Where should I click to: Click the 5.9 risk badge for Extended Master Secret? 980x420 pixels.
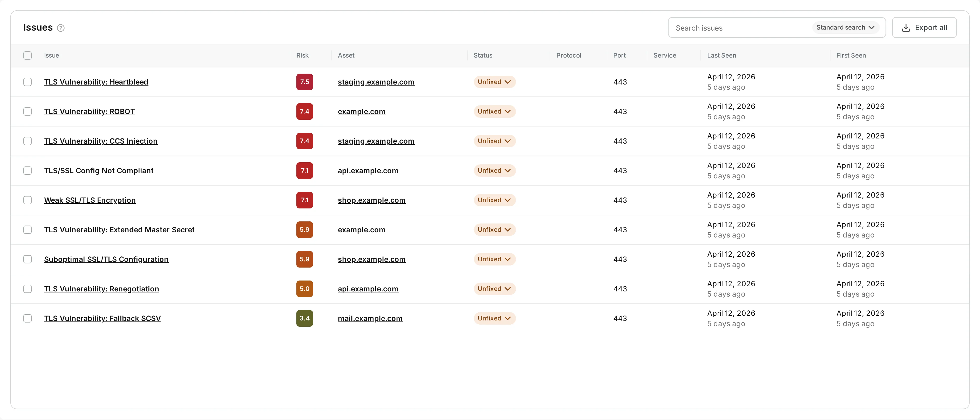[304, 230]
